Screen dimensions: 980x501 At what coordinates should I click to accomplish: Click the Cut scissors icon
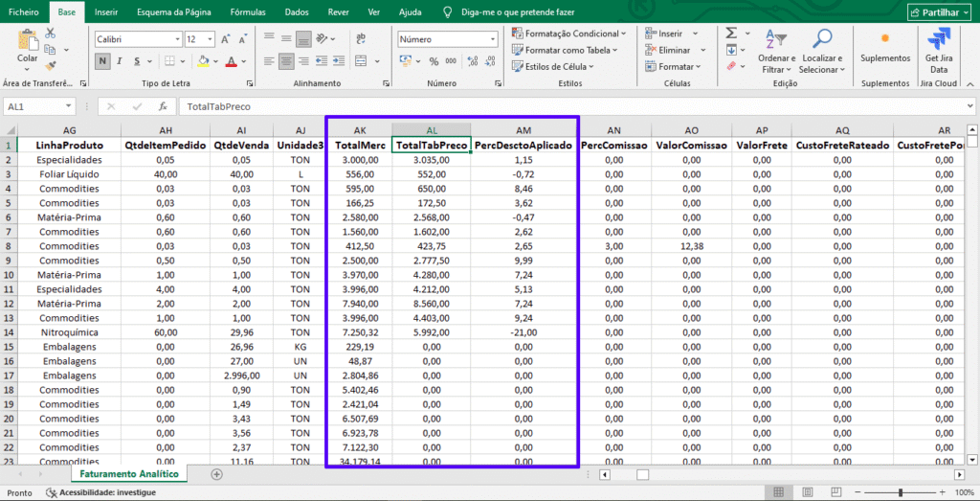(x=51, y=33)
